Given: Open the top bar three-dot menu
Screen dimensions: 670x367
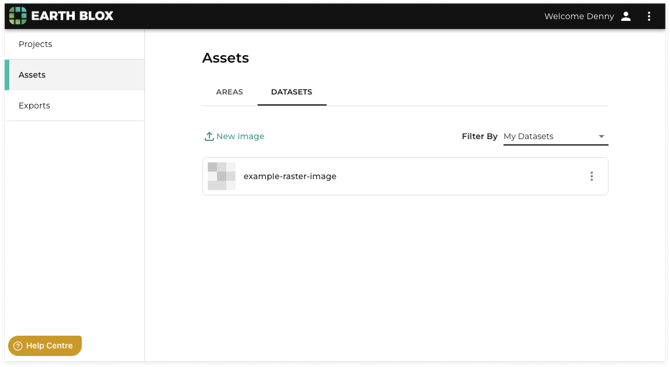Looking at the screenshot, I should 649,16.
